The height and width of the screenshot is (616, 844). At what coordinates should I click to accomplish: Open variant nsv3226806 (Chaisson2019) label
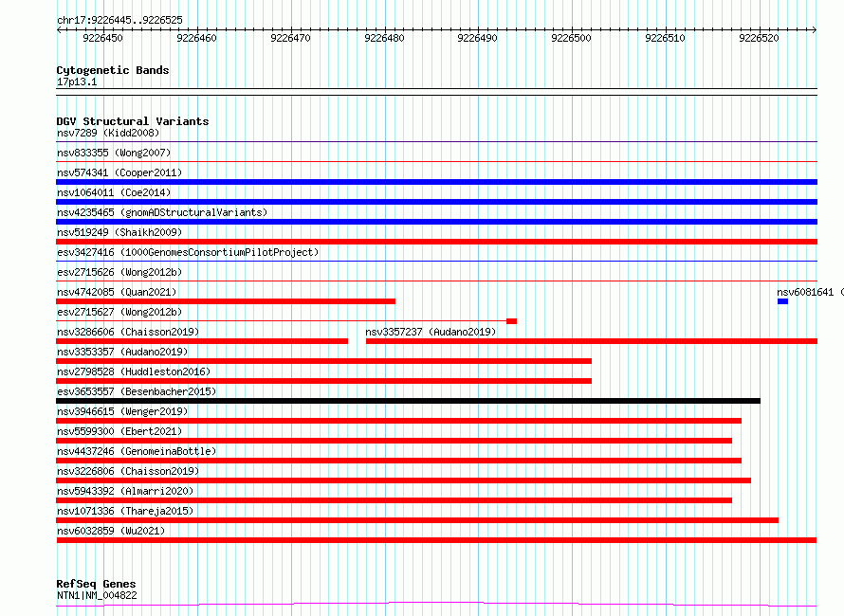128,471
